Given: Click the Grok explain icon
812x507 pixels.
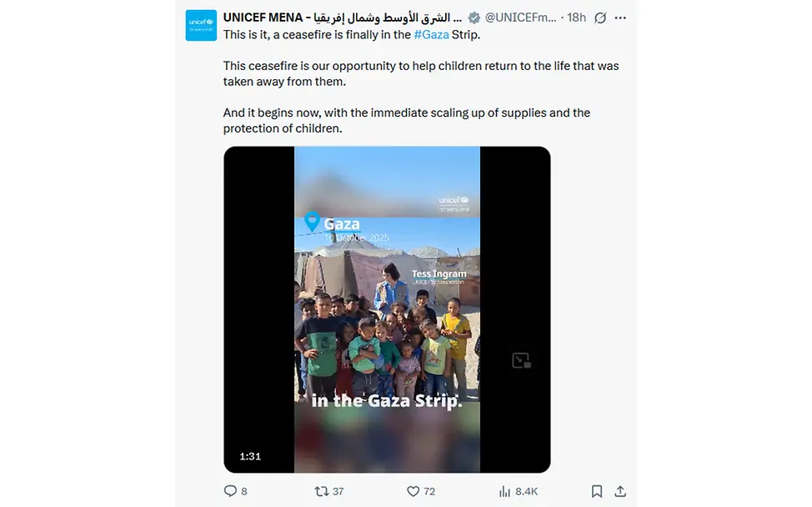Looking at the screenshot, I should coord(600,18).
